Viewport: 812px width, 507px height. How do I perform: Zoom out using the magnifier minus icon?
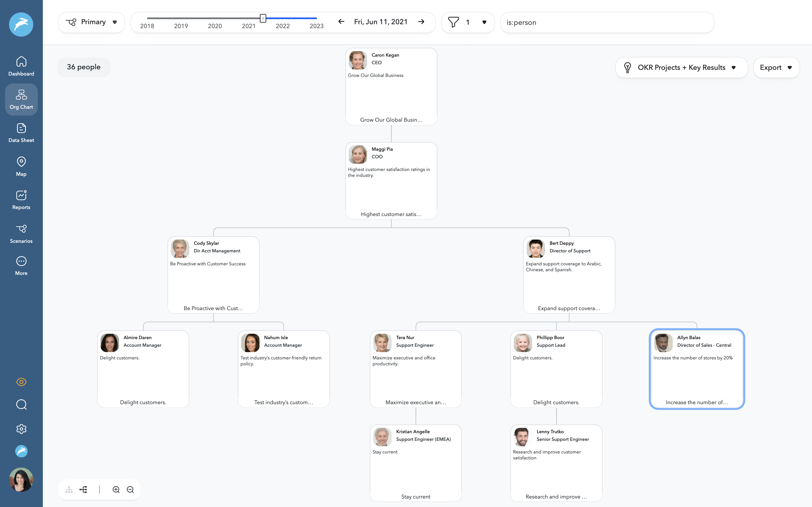(x=131, y=489)
